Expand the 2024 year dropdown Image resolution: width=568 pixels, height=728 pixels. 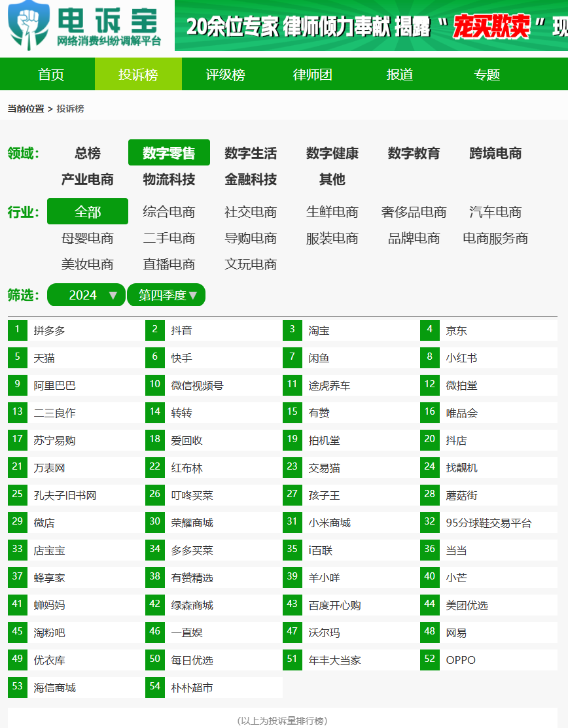click(86, 295)
